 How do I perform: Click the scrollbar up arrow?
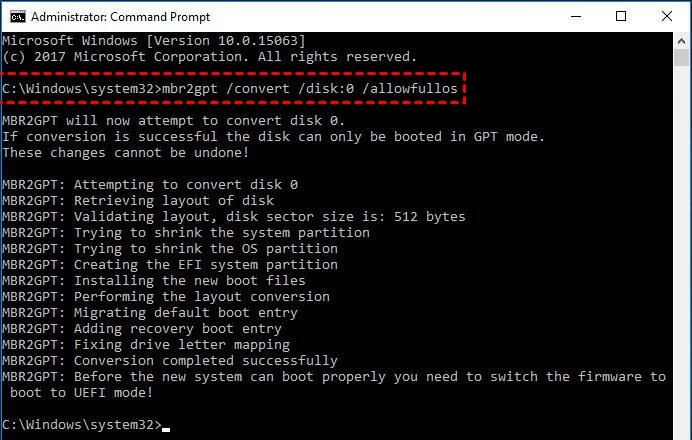[682, 39]
